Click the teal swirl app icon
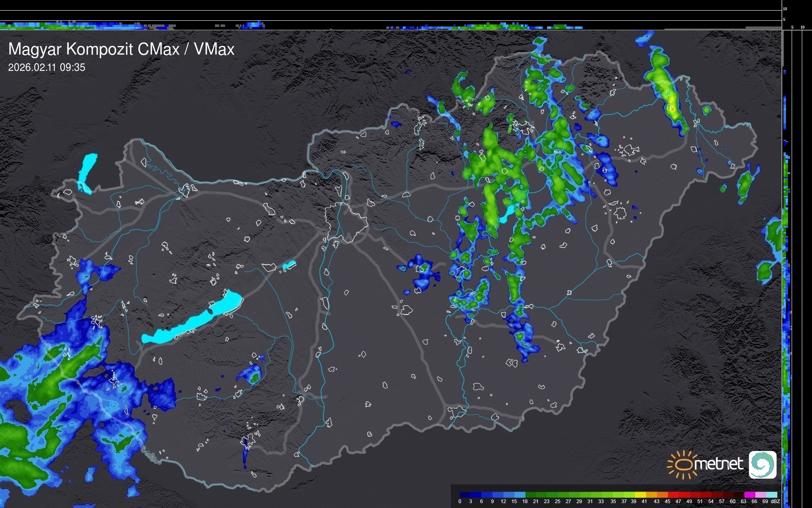The width and height of the screenshot is (812, 508). coord(762,464)
